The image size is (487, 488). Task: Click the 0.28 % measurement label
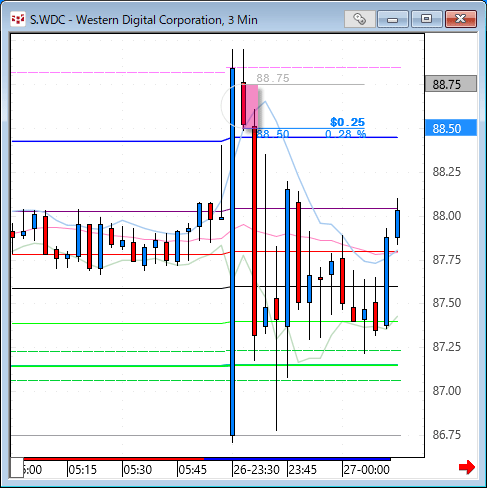345,134
